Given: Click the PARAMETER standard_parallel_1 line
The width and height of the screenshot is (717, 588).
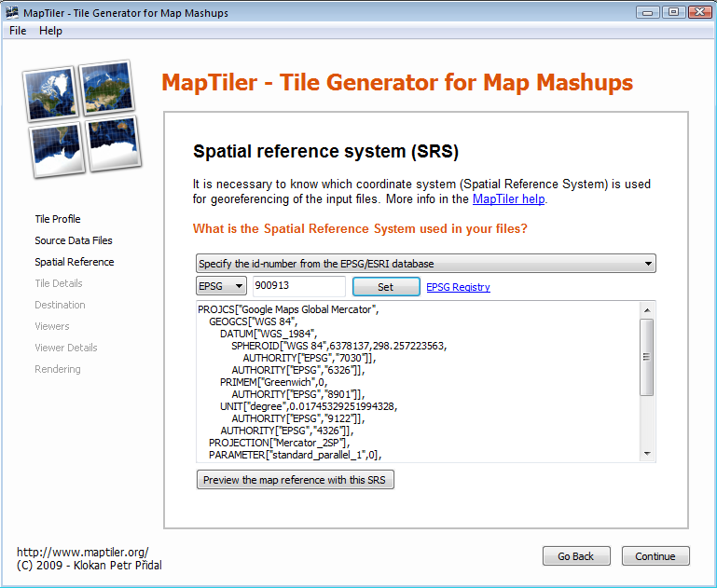Looking at the screenshot, I should coord(295,455).
